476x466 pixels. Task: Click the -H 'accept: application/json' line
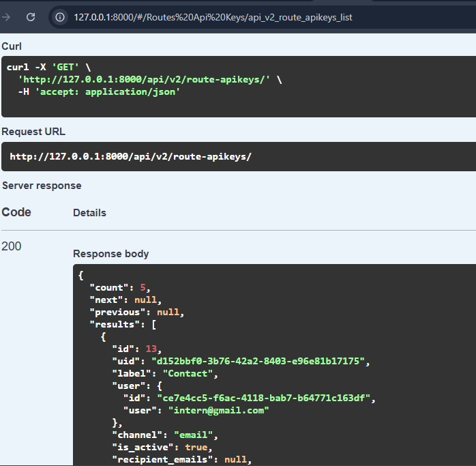(x=99, y=91)
